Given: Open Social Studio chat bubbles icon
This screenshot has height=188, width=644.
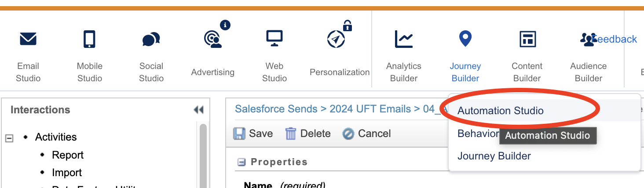Looking at the screenshot, I should (151, 40).
